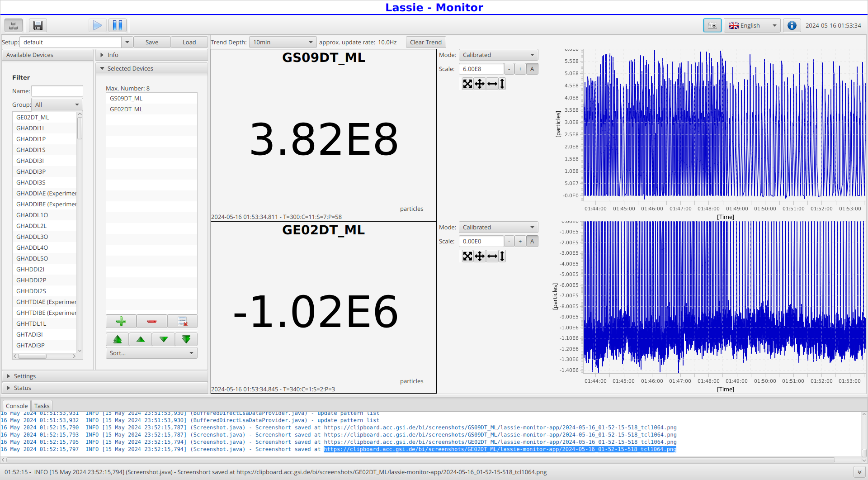
Task: Decrease GE02DT_ML scale with minus button
Action: pyautogui.click(x=509, y=241)
